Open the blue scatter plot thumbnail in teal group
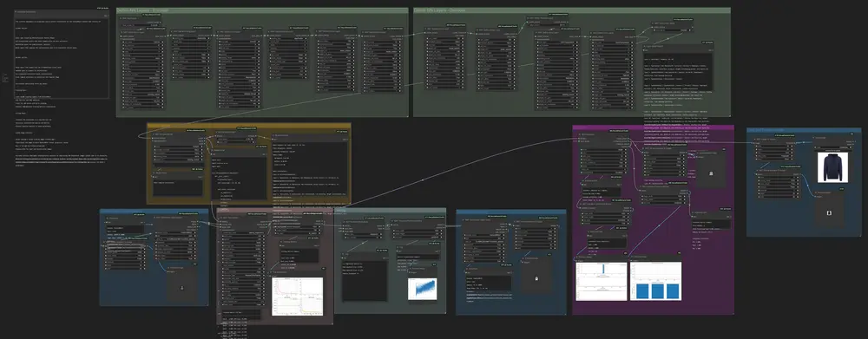 tap(422, 290)
